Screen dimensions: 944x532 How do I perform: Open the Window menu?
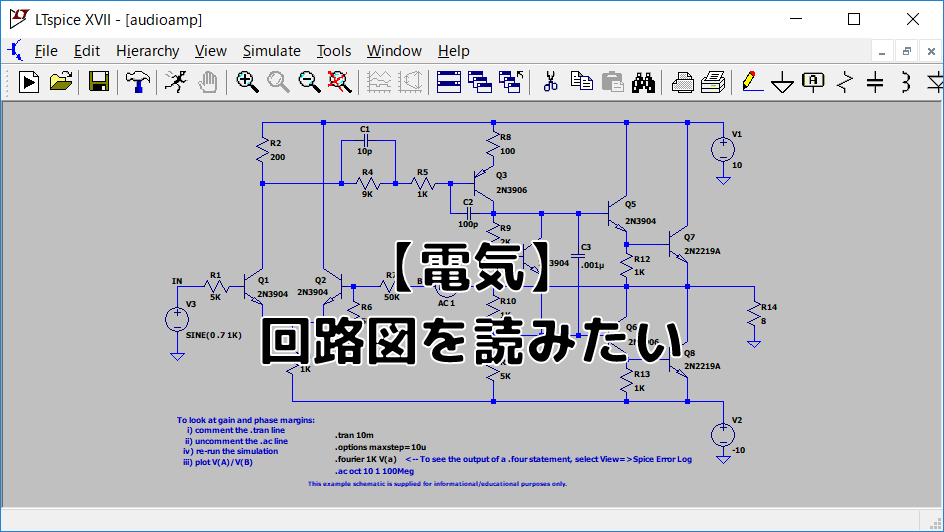pos(394,51)
